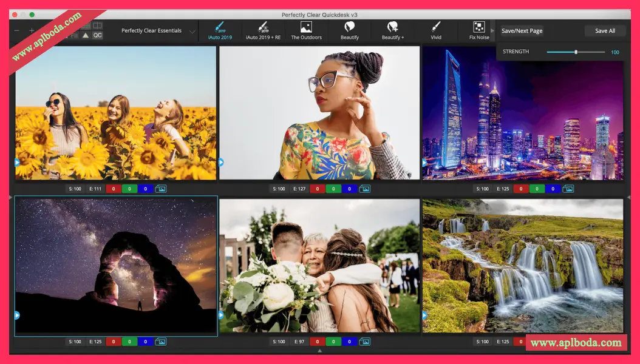Screen dimensions: 640x364
Task: Click red channel value under city photo
Action: coord(520,189)
